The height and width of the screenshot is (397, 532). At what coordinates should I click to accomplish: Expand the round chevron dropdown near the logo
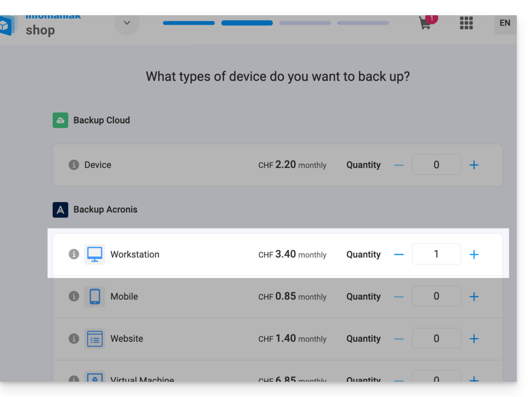127,23
